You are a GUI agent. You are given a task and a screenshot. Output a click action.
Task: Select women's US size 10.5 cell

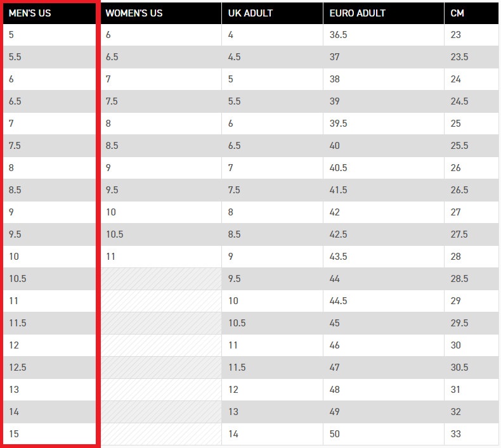point(161,234)
